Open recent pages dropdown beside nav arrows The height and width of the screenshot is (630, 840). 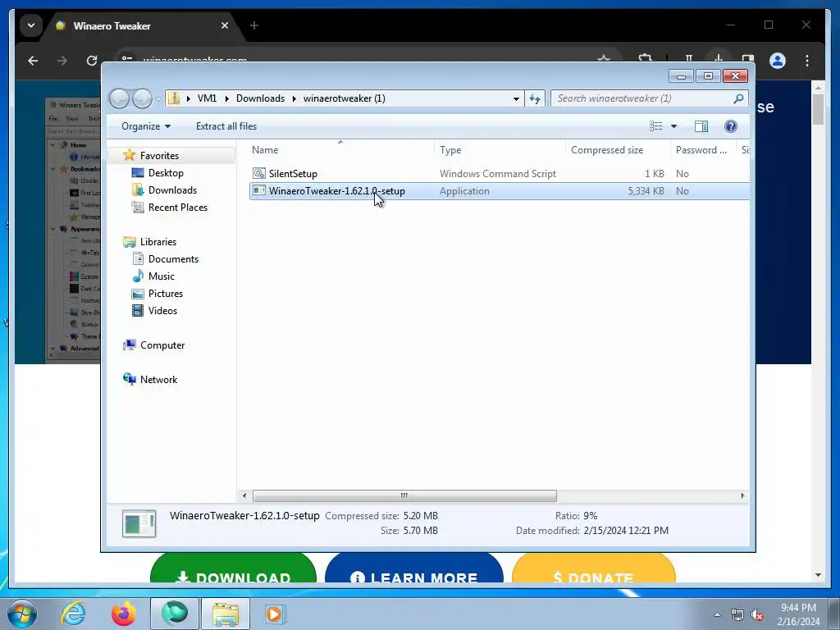point(158,99)
